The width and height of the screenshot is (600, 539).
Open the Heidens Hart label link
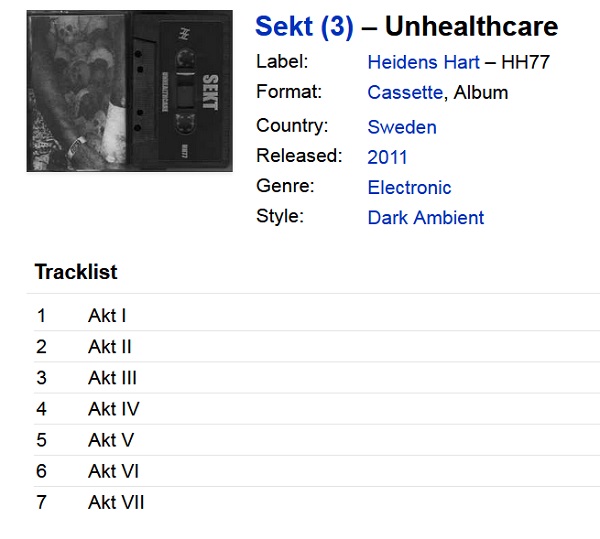click(x=423, y=62)
